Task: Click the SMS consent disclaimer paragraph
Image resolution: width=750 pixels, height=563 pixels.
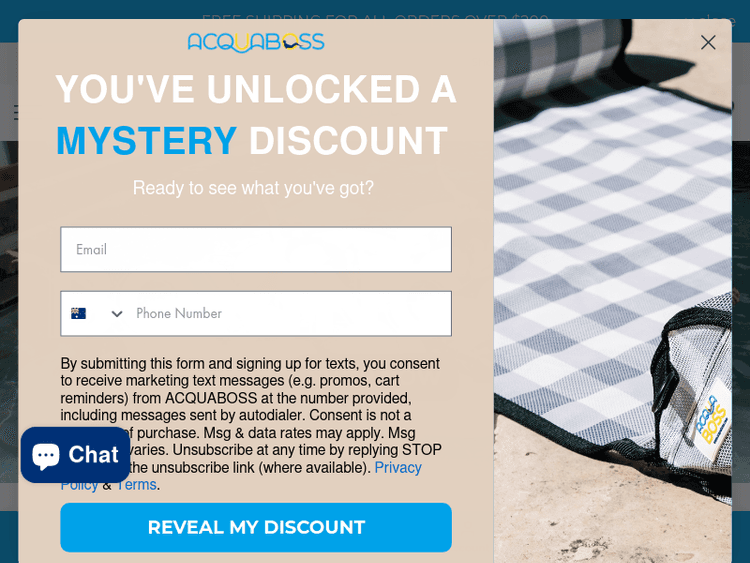Action: [x=251, y=424]
